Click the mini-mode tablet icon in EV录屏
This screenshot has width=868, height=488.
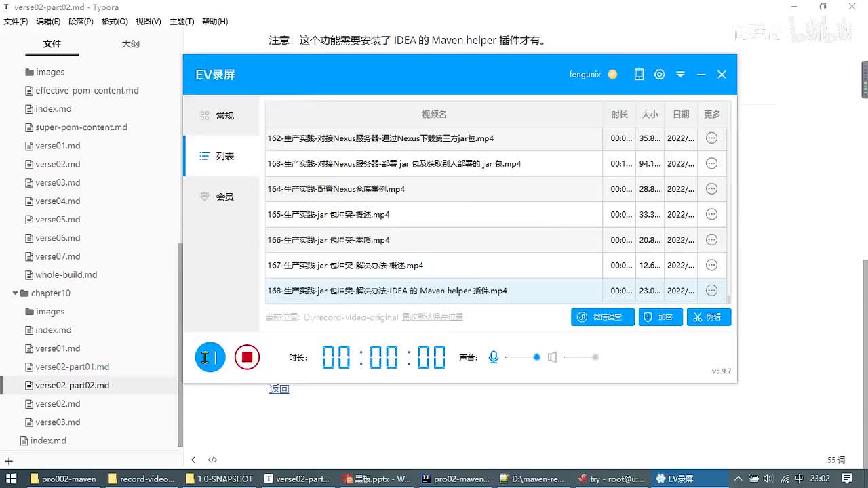click(639, 75)
